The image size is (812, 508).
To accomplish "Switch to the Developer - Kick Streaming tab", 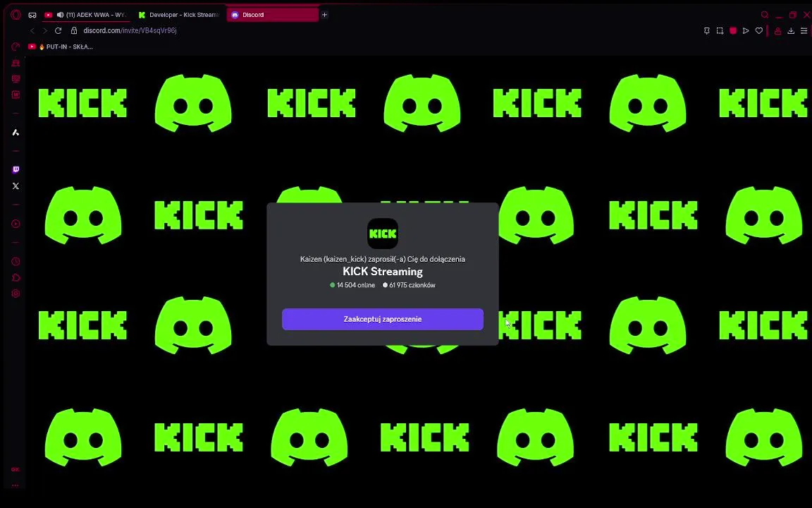I will pyautogui.click(x=178, y=15).
